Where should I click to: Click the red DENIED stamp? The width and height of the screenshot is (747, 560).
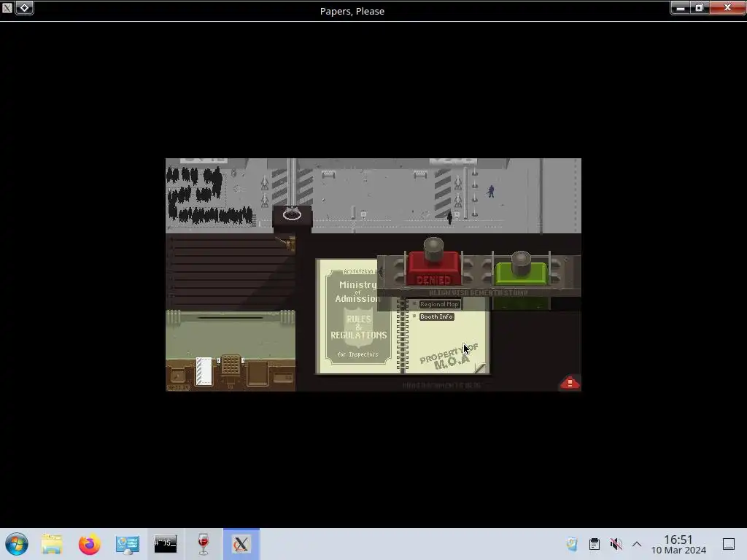pyautogui.click(x=433, y=268)
